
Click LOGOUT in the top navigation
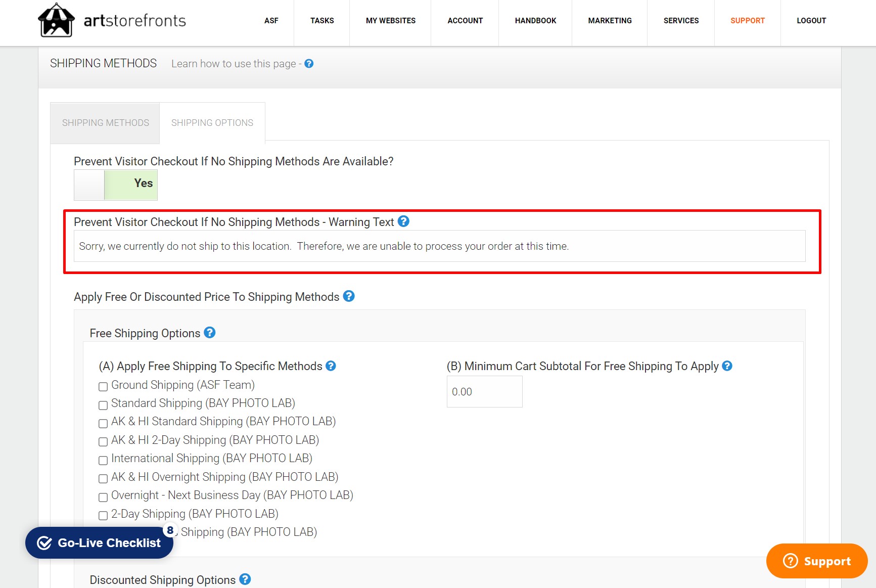811,21
